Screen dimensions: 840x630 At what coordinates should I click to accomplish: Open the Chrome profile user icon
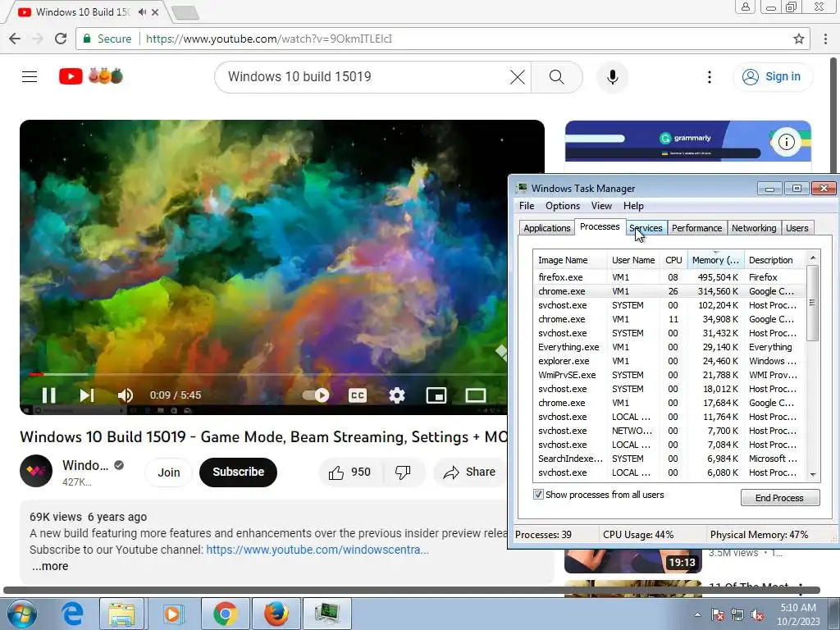coord(745,7)
